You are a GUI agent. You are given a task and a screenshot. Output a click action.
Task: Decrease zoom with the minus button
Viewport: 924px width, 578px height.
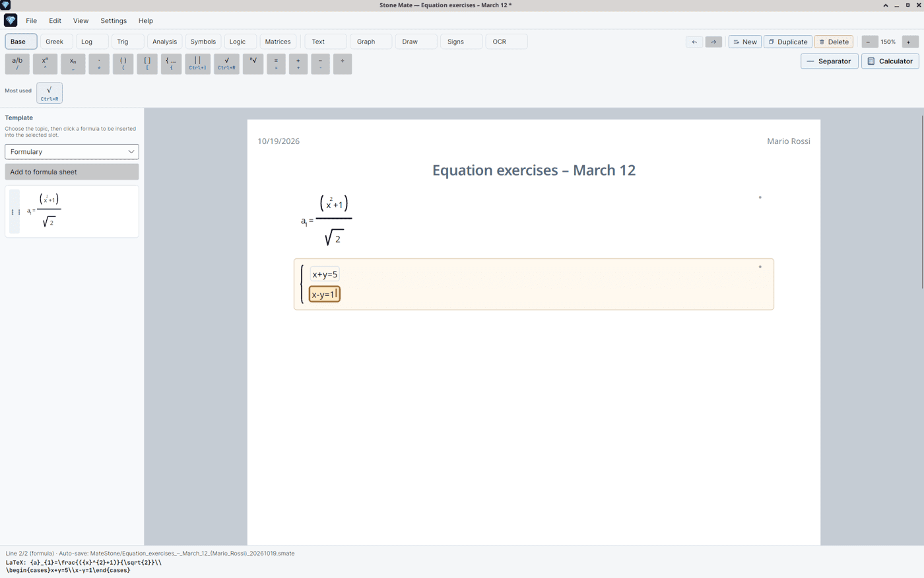[869, 42]
